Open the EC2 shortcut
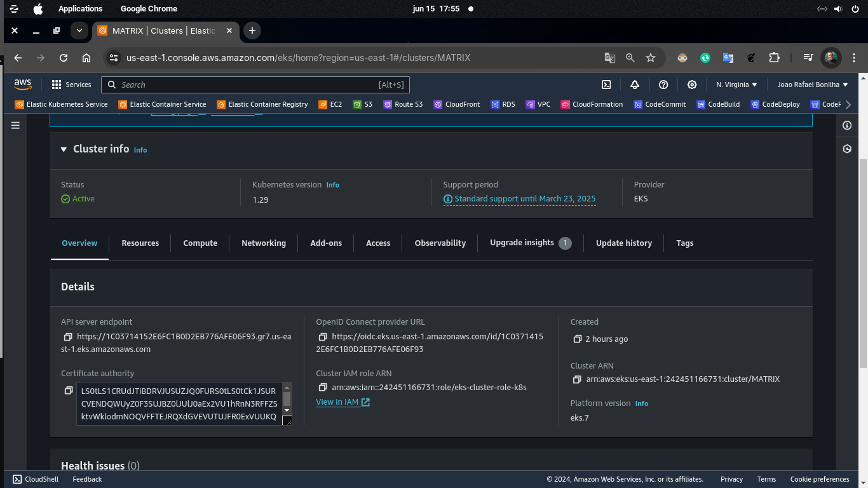 [x=330, y=104]
